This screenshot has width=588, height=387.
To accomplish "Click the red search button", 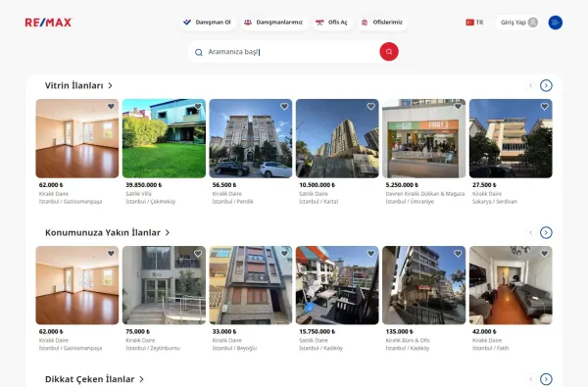I will point(389,52).
